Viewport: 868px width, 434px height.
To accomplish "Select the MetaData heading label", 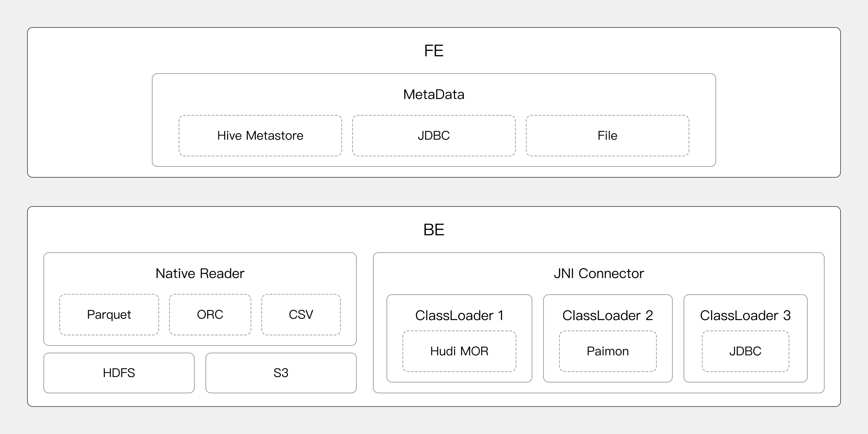I will pyautogui.click(x=434, y=94).
